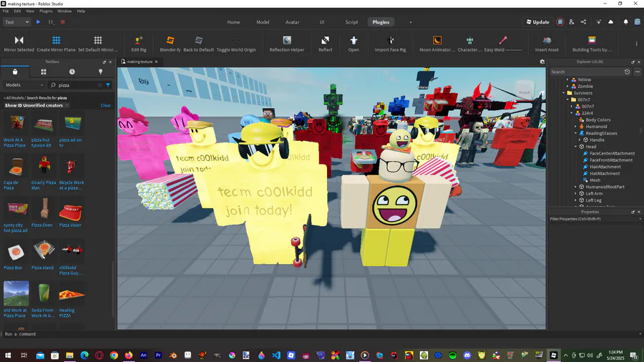Open the Edit menu
The width and height of the screenshot is (644, 362).
click(17, 11)
